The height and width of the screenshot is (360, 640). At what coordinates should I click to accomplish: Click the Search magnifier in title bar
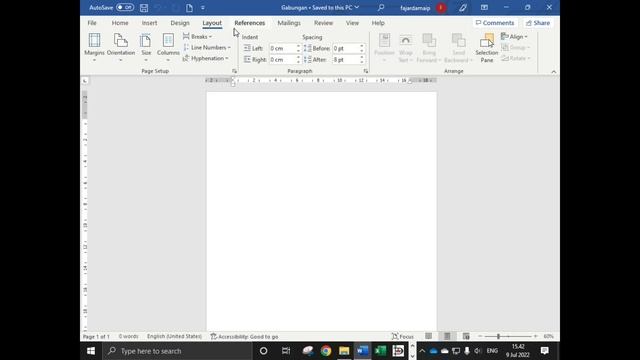[x=381, y=7]
